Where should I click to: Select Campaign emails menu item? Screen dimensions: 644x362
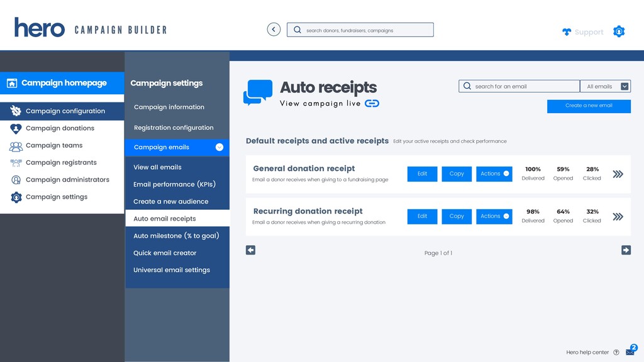(x=177, y=147)
